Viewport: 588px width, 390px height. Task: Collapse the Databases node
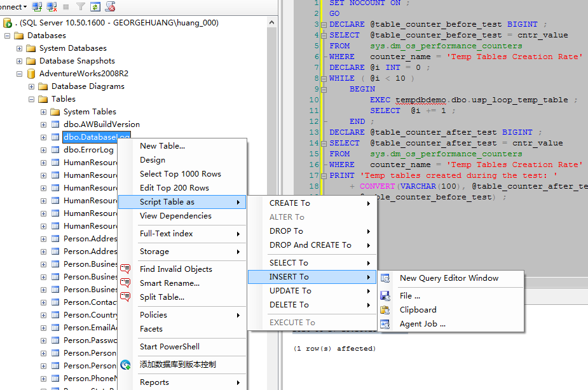(7, 36)
